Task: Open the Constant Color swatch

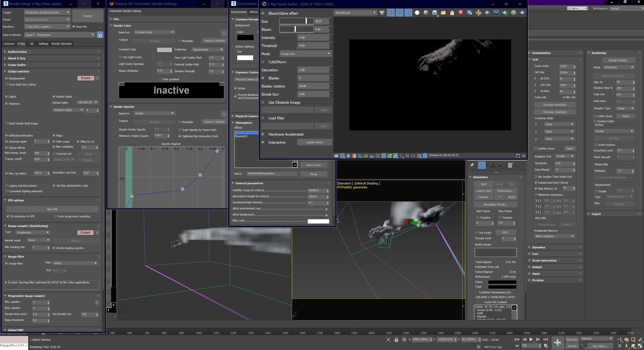Action: 164,50
